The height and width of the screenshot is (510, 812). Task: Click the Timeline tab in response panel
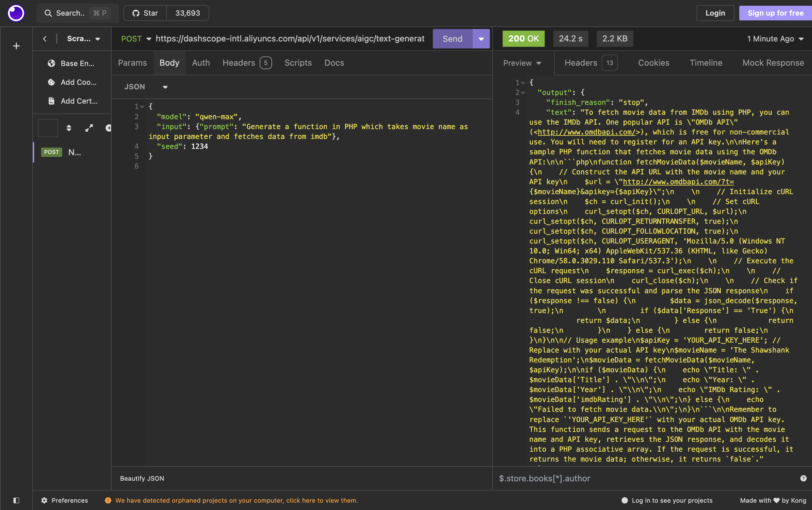tap(706, 63)
